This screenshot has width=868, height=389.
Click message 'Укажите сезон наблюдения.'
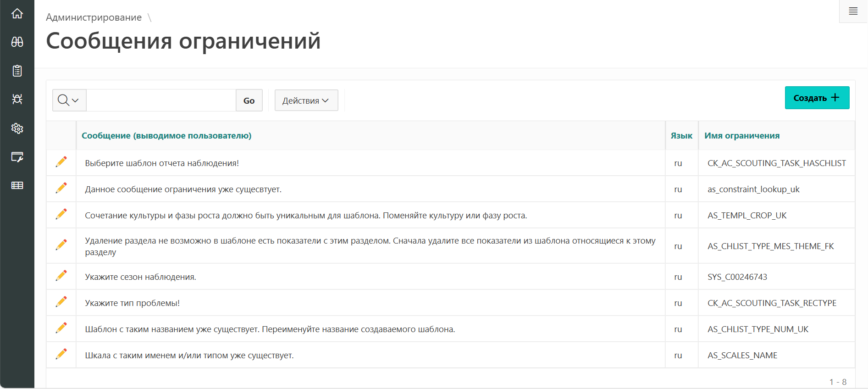pyautogui.click(x=140, y=277)
